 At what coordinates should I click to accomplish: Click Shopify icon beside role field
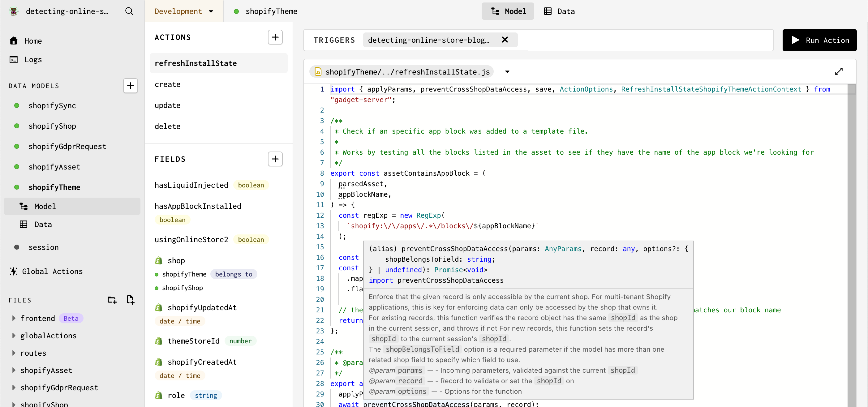[x=159, y=395]
